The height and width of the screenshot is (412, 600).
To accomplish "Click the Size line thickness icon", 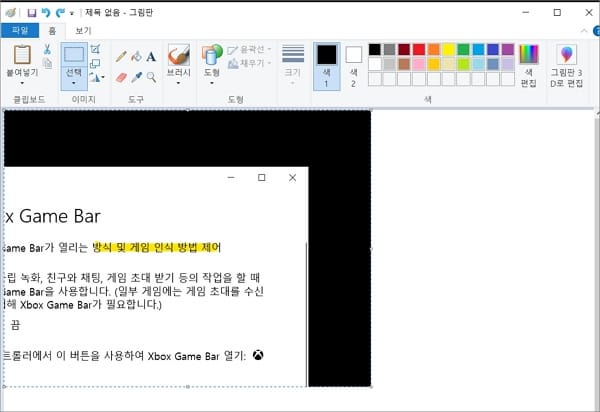I will click(293, 54).
